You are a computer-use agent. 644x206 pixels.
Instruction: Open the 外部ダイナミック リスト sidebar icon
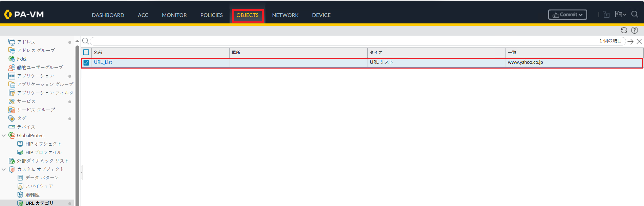tap(12, 161)
